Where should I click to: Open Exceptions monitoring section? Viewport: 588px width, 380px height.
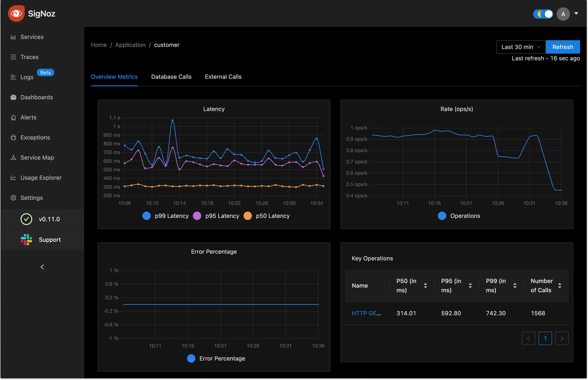(35, 137)
